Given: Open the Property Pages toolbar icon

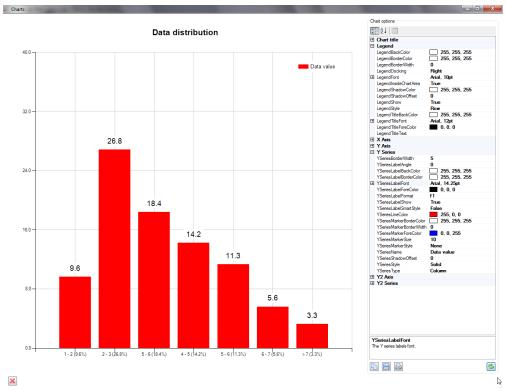Looking at the screenshot, I should 395,31.
